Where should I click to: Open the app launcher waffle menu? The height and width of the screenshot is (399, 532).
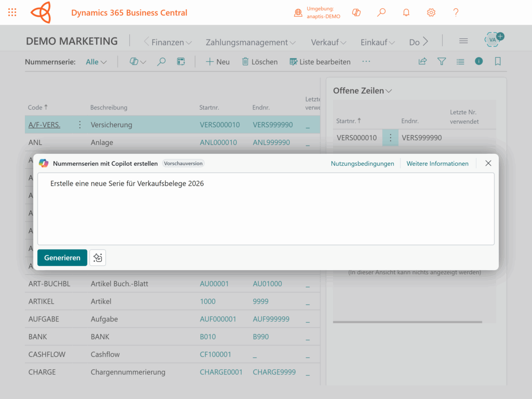click(x=12, y=12)
